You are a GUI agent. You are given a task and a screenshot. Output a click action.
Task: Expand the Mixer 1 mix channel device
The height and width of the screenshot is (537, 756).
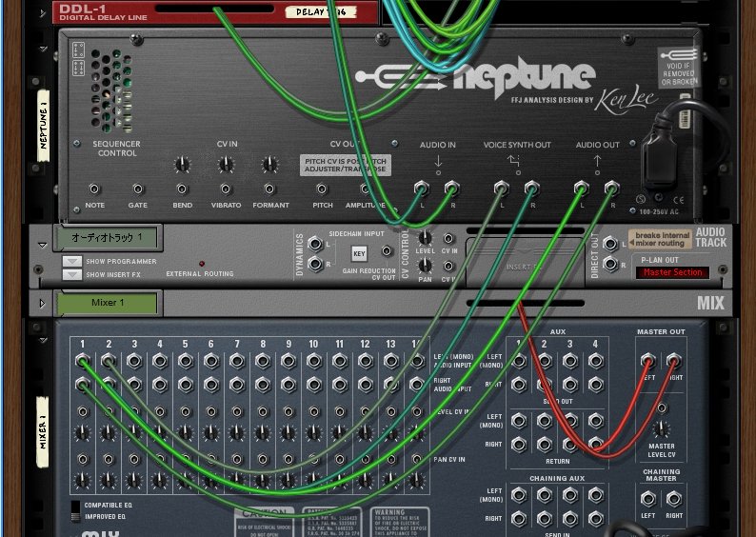tap(43, 303)
